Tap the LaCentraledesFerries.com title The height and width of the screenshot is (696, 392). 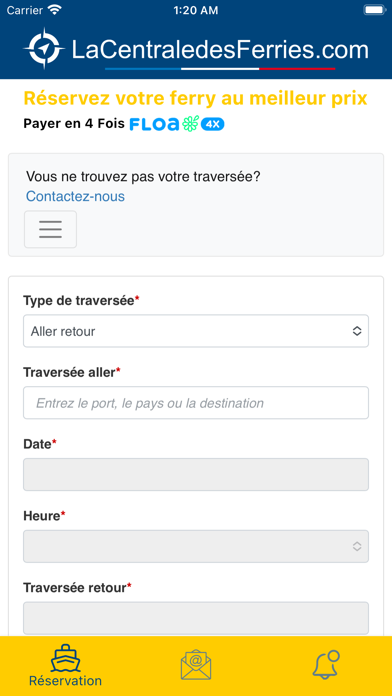pos(220,50)
